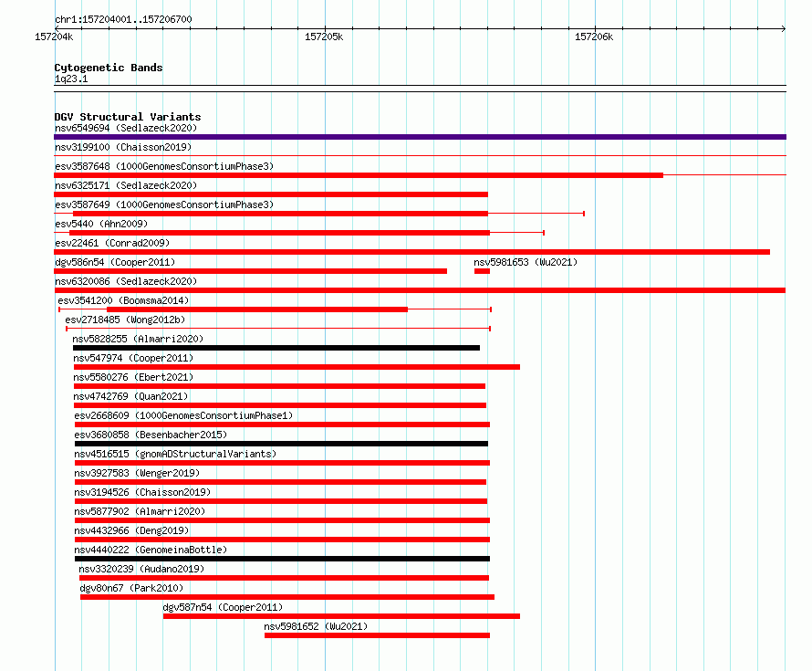Click the esv5440 red variant bar

coord(280,233)
